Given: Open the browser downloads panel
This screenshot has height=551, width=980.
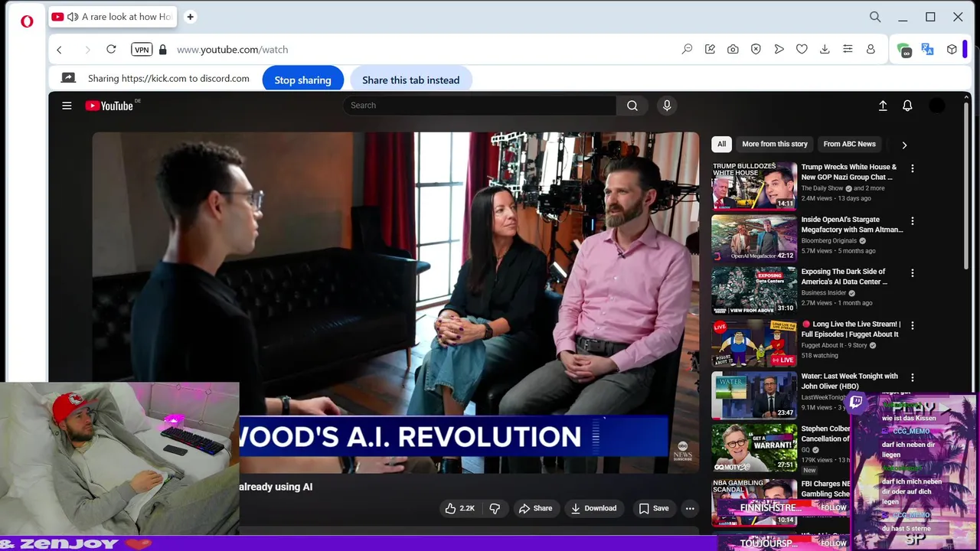Looking at the screenshot, I should pyautogui.click(x=825, y=49).
